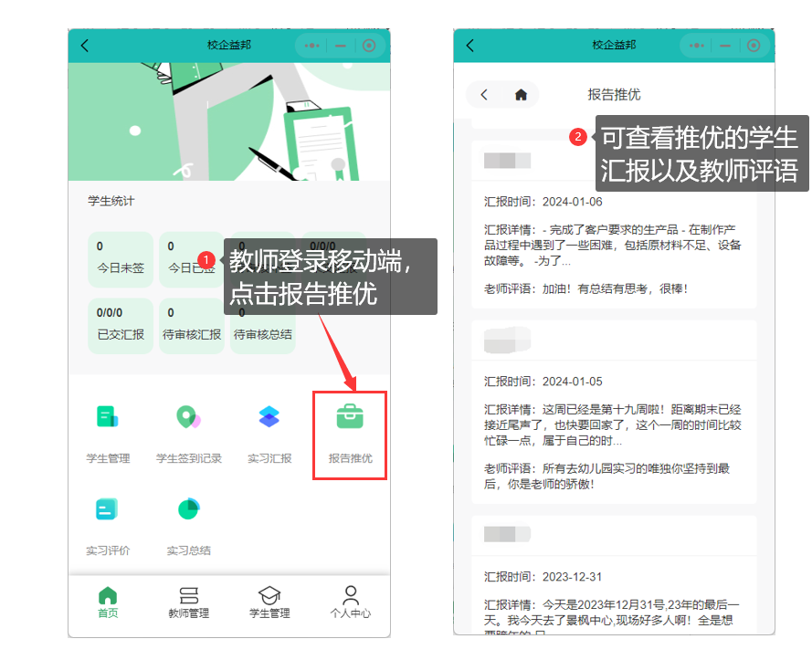Open the 实习评价 icon
Screen dimensions: 812x660
pyautogui.click(x=108, y=510)
